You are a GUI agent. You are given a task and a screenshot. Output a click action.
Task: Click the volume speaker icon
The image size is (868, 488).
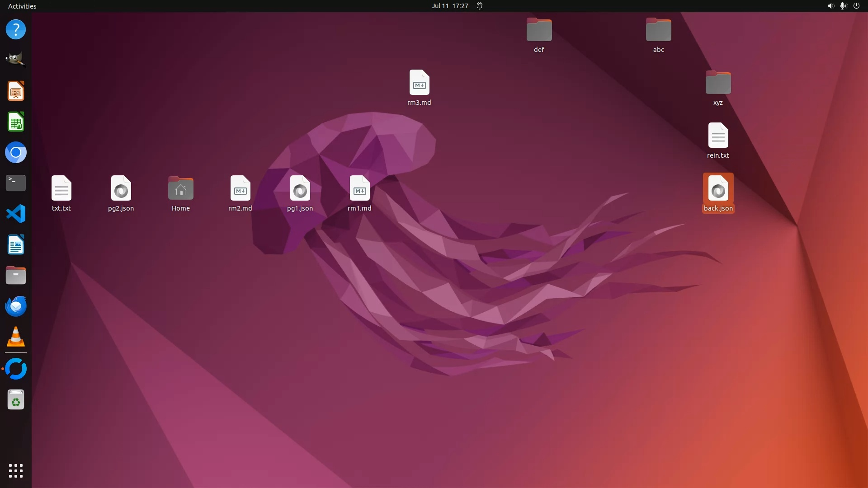(x=830, y=6)
